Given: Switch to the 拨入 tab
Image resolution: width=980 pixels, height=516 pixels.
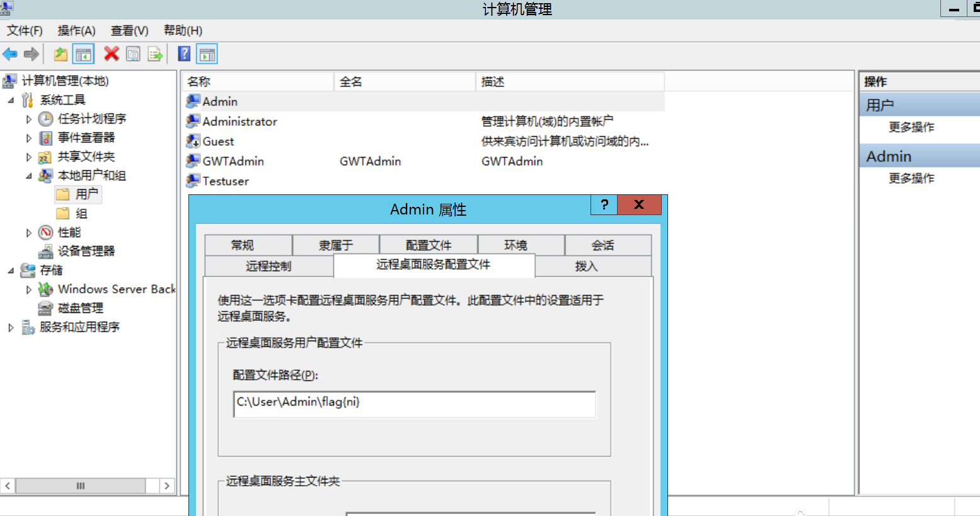Looking at the screenshot, I should tap(593, 266).
